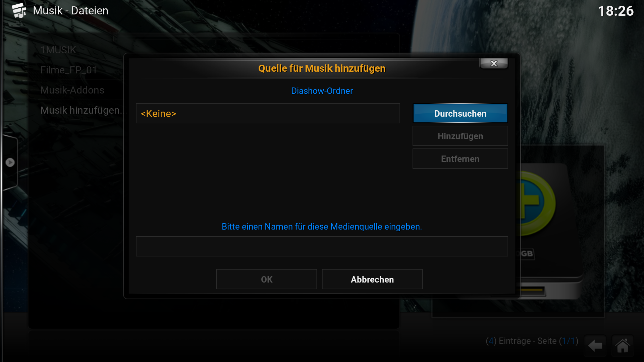This screenshot has height=362, width=644.
Task: Click the Hinzufügen button
Action: coord(460,136)
